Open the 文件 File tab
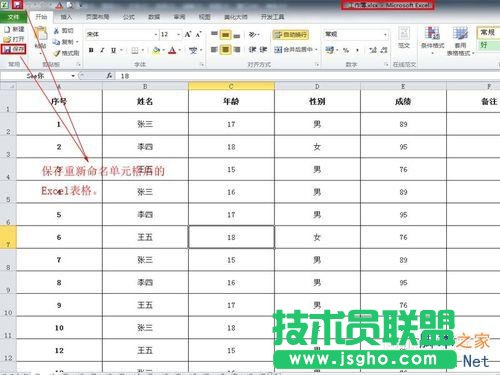 pyautogui.click(x=13, y=17)
